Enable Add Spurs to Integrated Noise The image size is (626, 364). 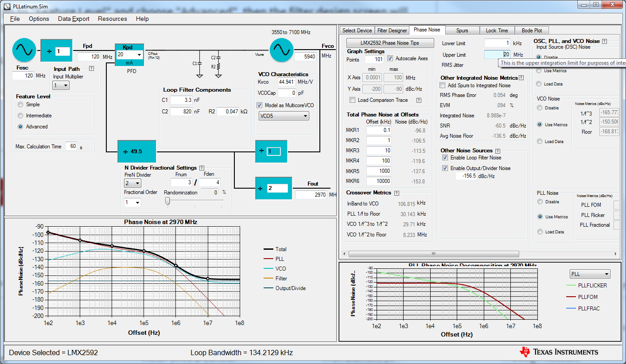pos(443,85)
